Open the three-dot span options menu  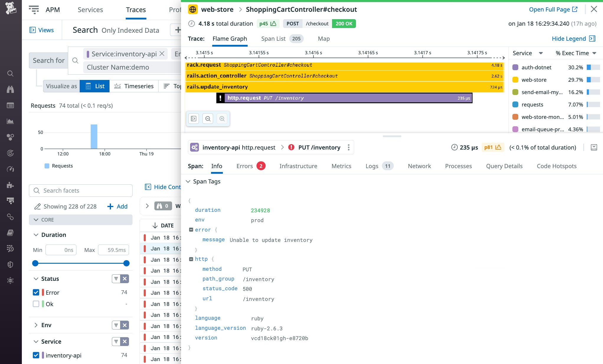[x=349, y=147]
